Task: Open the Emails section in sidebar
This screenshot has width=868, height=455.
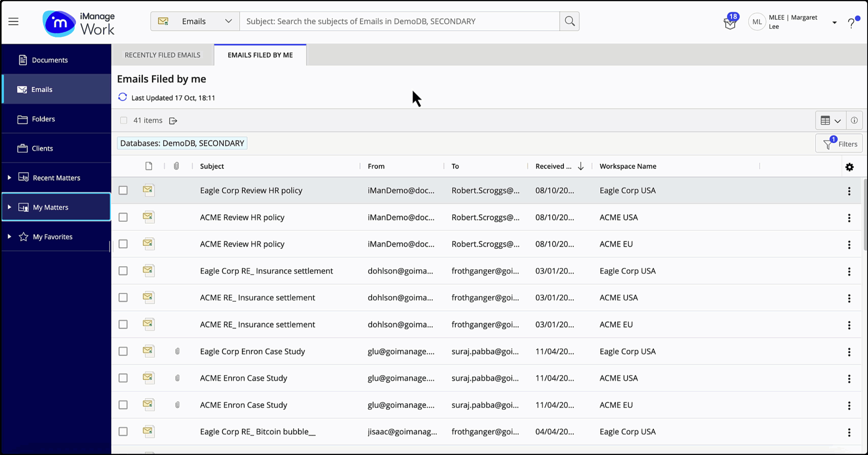Action: click(x=42, y=89)
